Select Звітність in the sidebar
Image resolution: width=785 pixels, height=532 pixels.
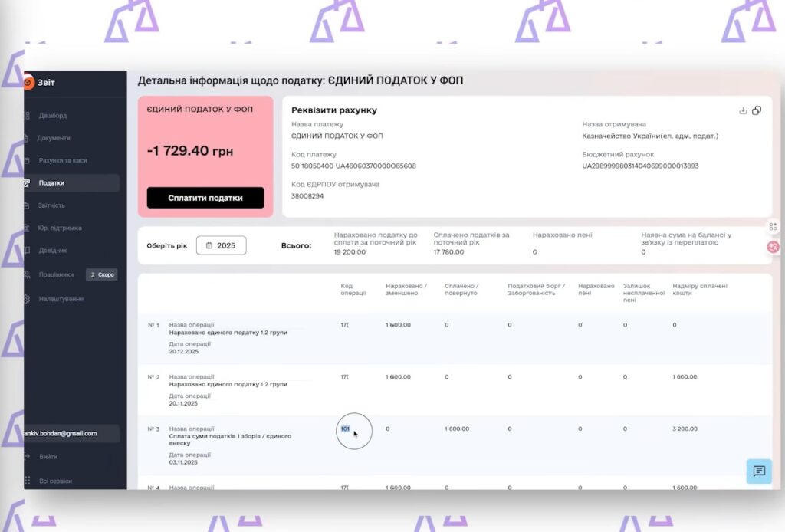coord(52,205)
